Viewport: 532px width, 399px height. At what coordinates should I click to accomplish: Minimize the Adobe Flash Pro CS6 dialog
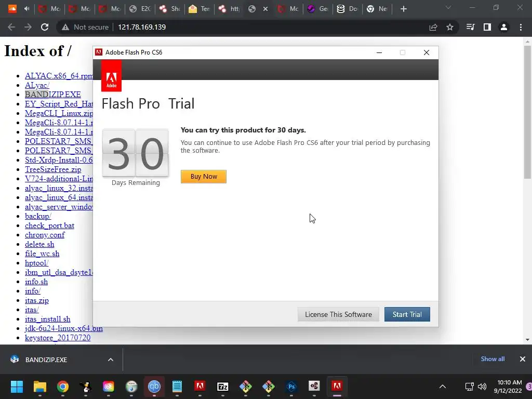pyautogui.click(x=379, y=52)
